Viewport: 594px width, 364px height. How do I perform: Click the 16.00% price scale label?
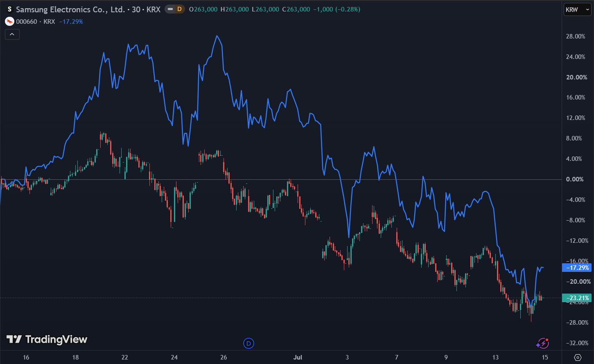tap(575, 97)
